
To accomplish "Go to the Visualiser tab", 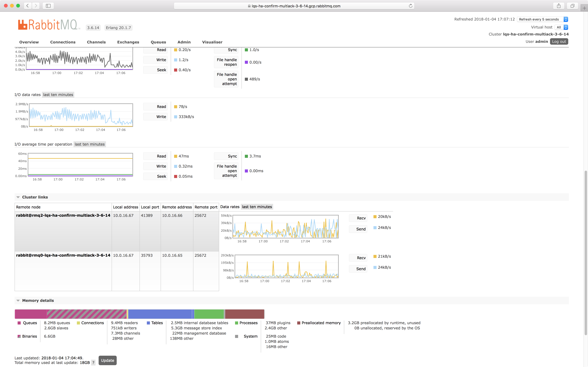I will (212, 42).
